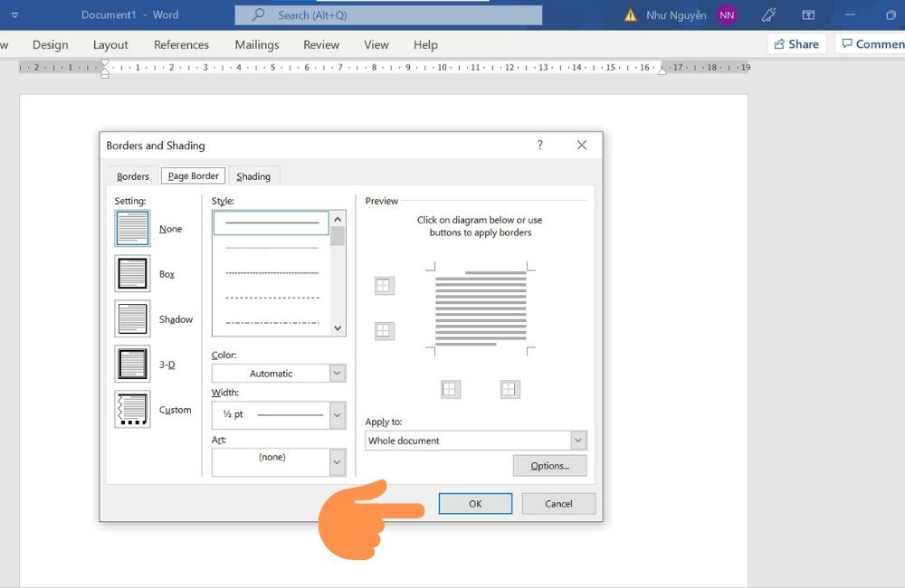Viewport: 905px width, 588px height.
Task: Switch to the Shading tab
Action: pyautogui.click(x=253, y=176)
